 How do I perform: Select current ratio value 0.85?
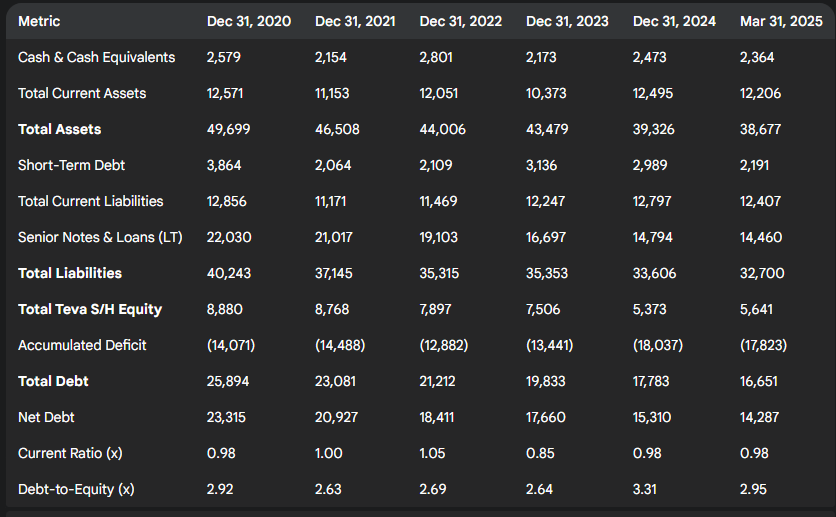click(x=540, y=453)
